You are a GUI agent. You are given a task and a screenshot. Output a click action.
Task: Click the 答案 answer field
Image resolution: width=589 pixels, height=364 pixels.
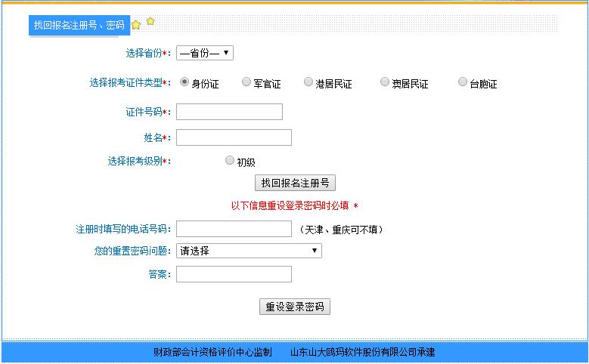pyautogui.click(x=234, y=274)
